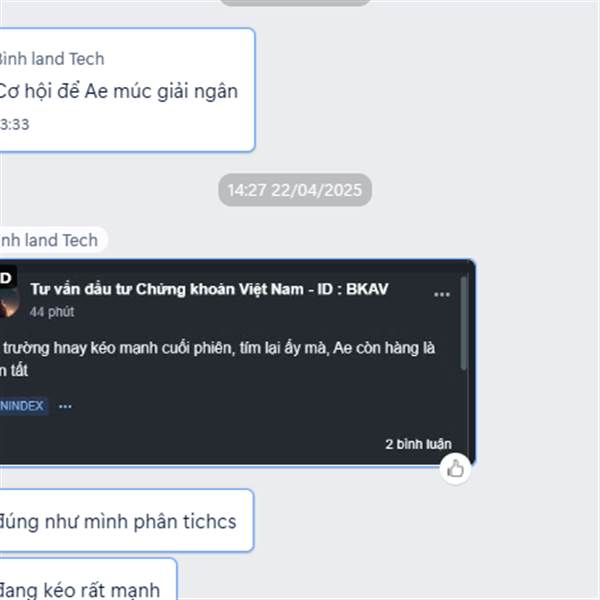Image resolution: width=600 pixels, height=600 pixels.
Task: Click the NINDEX hashtag tag
Action: point(23,406)
